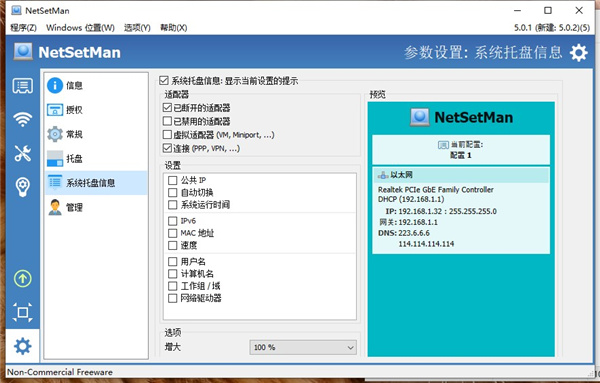
Task: Enable 虚拟适配器 (VM, Miniport) checkbox
Action: pos(167,135)
